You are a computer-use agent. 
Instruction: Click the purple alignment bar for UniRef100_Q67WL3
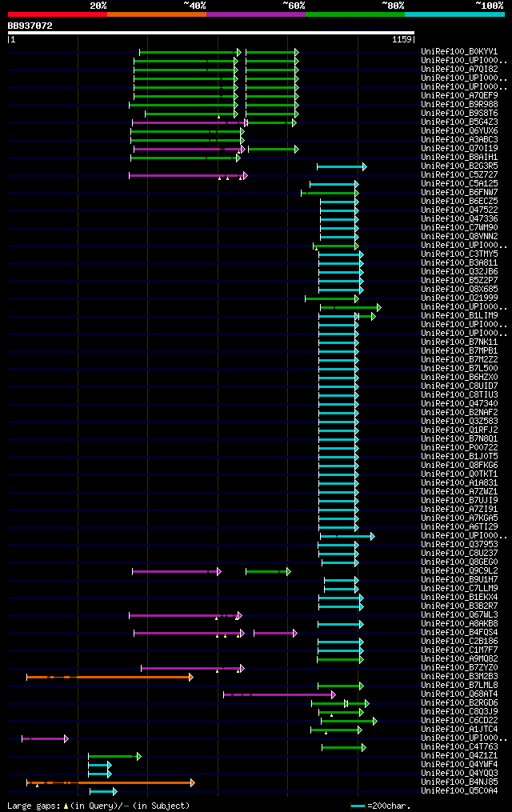[x=186, y=616]
